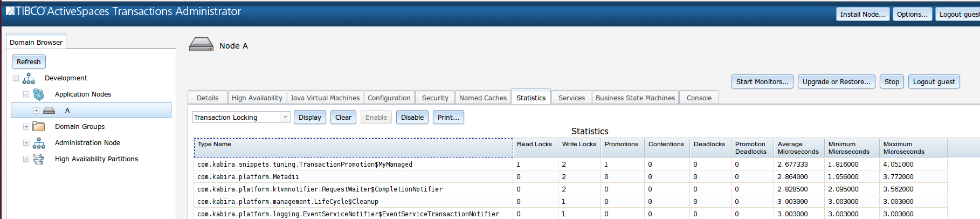
Task: Click Install Node... in the header
Action: [x=862, y=14]
